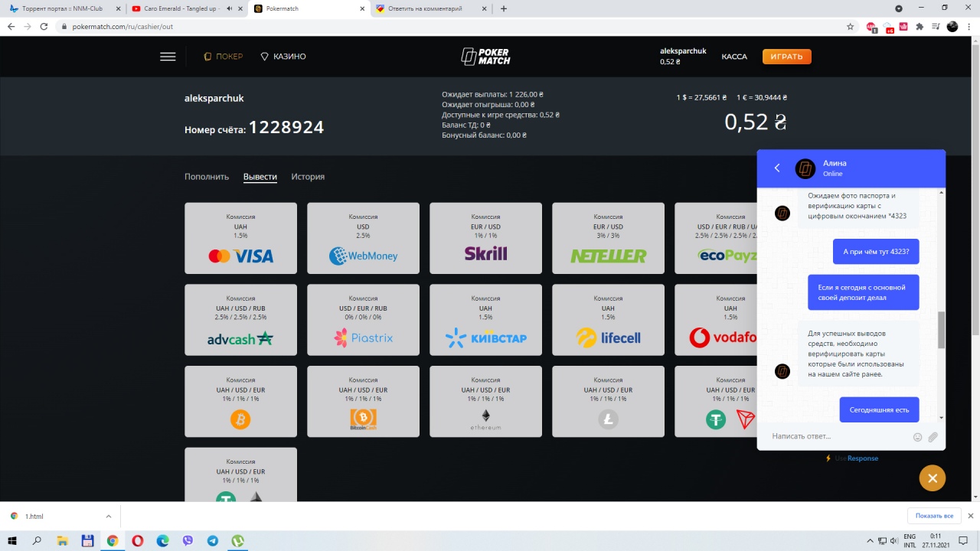Open the Windows Start menu
Viewport: 980px width, 551px height.
[11, 540]
